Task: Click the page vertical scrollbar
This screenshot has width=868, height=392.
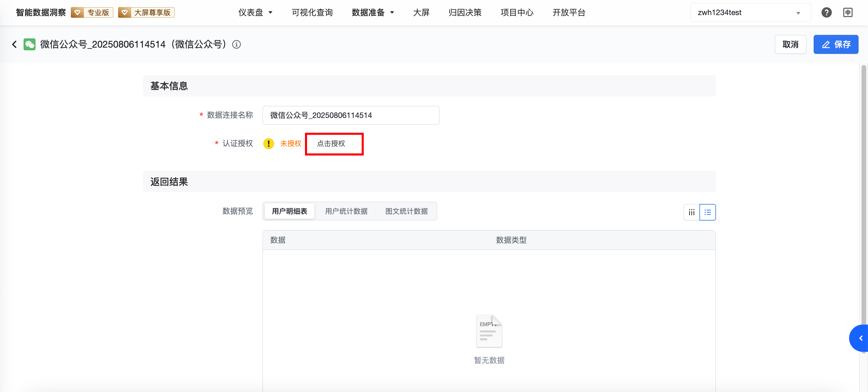Action: 864,203
